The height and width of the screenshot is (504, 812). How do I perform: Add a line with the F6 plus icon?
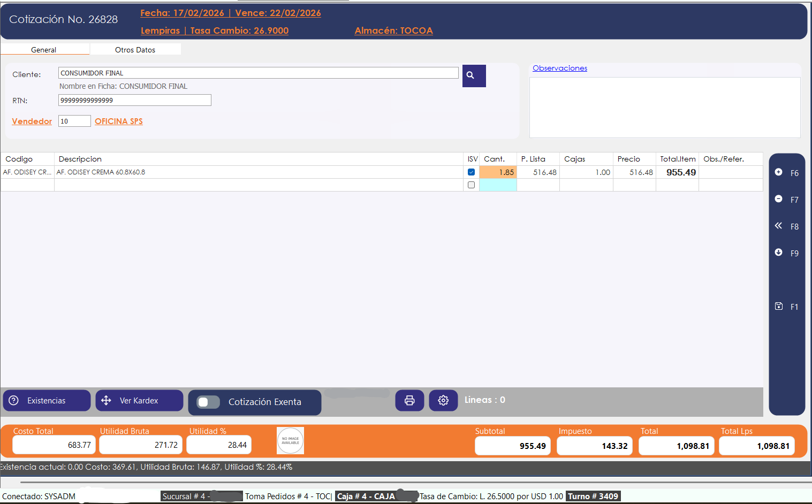(x=778, y=172)
